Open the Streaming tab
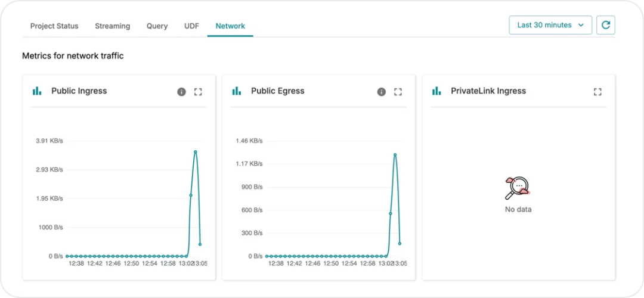 [112, 26]
